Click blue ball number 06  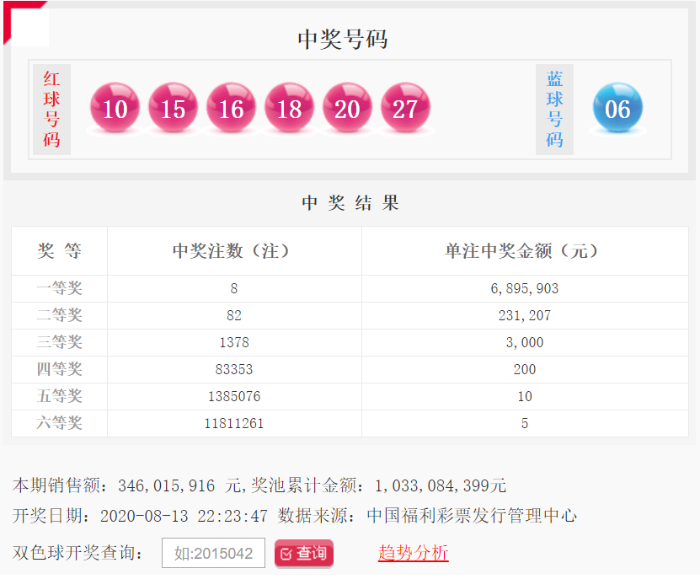tap(617, 108)
